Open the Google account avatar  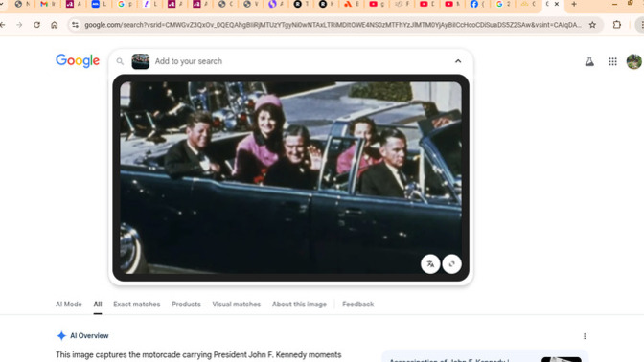click(x=634, y=61)
